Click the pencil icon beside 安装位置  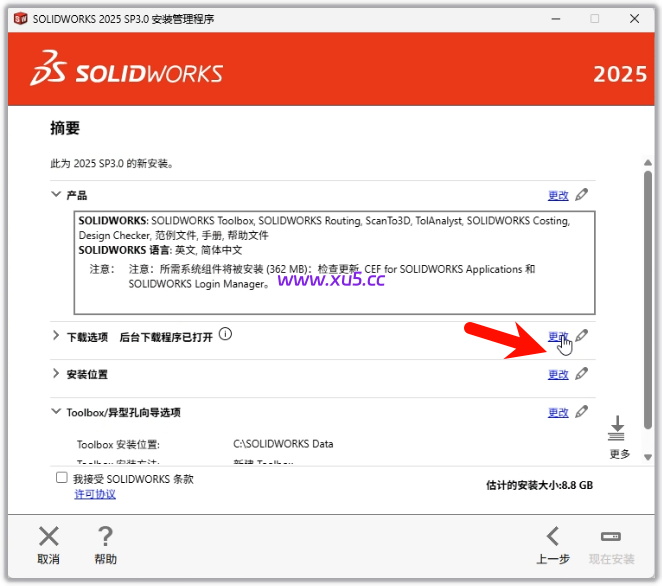(x=582, y=374)
